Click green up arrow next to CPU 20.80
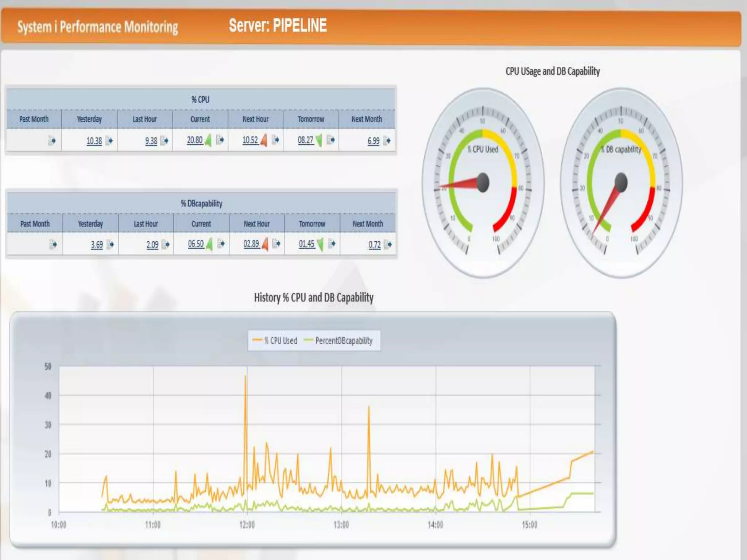This screenshot has width=747, height=560. pyautogui.click(x=208, y=140)
